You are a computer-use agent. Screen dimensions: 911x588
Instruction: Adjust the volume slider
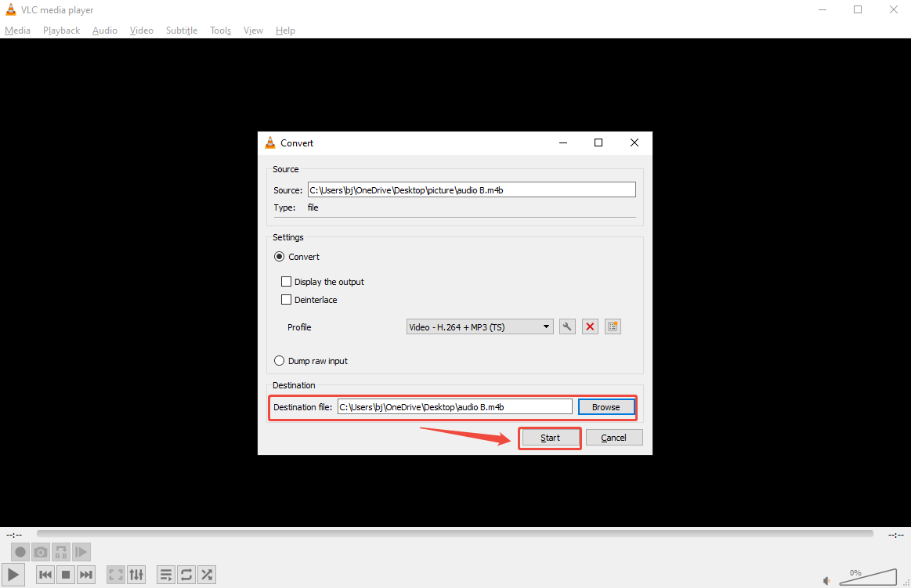868,577
